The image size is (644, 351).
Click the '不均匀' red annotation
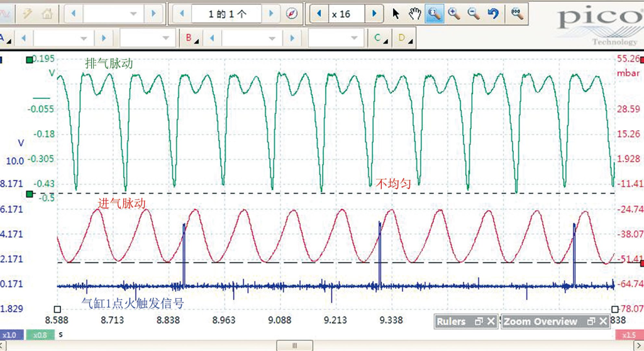(x=394, y=183)
